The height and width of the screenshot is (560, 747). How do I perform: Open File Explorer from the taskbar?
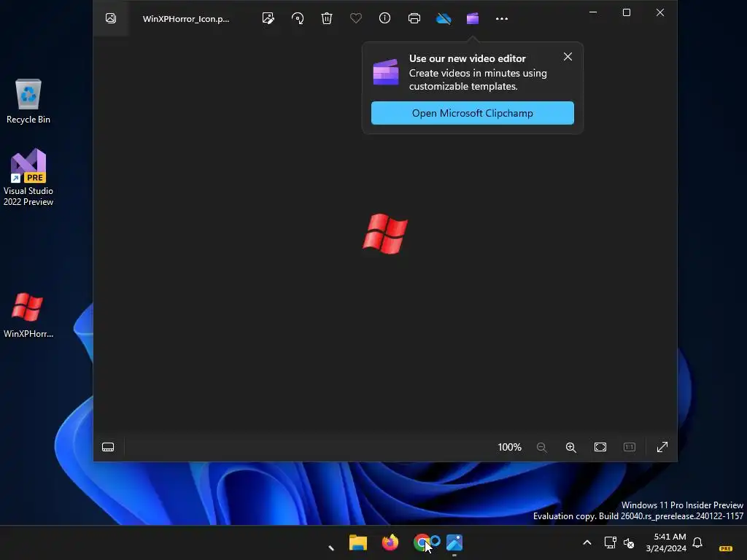point(357,542)
